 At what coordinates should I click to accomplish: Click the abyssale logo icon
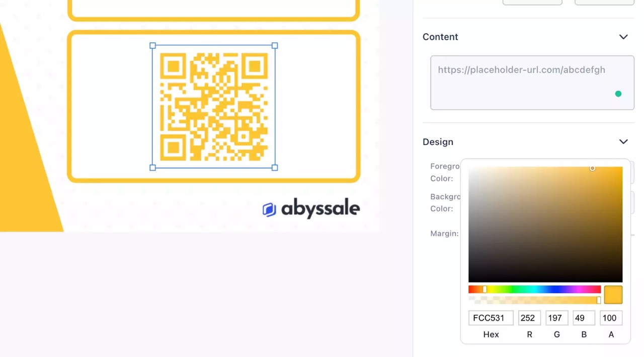(x=269, y=209)
